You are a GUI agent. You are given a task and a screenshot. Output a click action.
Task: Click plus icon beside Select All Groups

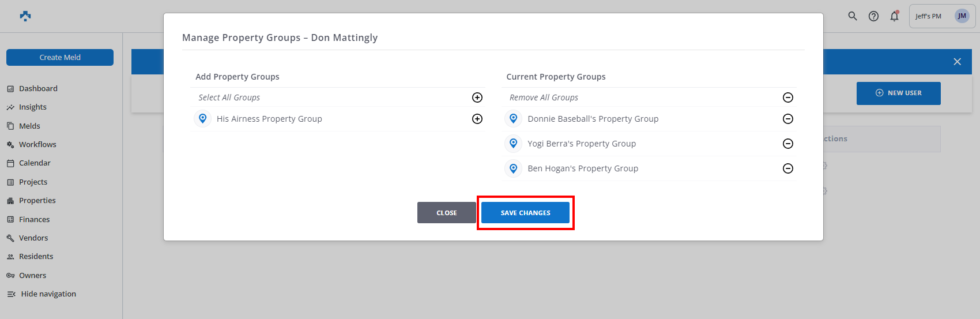point(477,97)
